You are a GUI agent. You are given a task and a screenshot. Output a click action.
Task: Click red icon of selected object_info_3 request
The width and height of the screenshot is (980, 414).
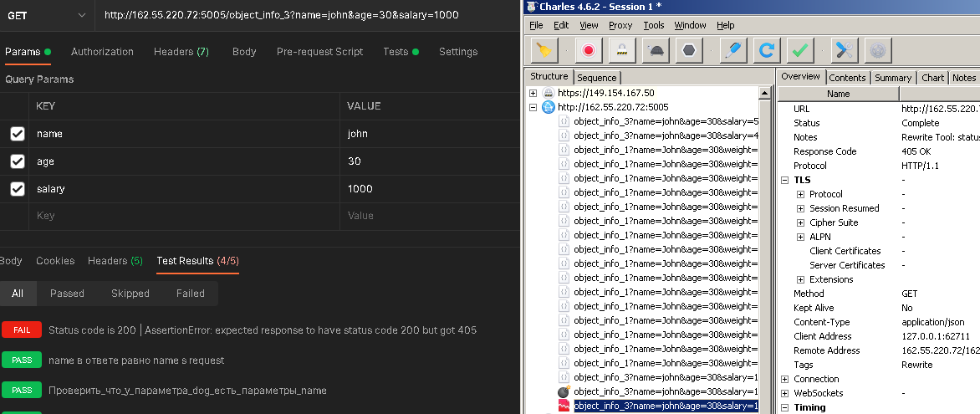point(564,406)
